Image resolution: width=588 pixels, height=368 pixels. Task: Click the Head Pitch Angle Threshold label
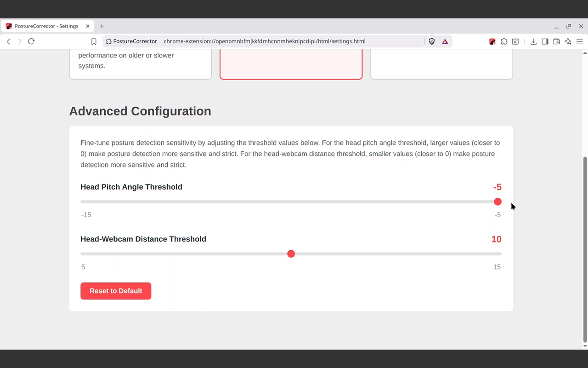click(x=131, y=187)
